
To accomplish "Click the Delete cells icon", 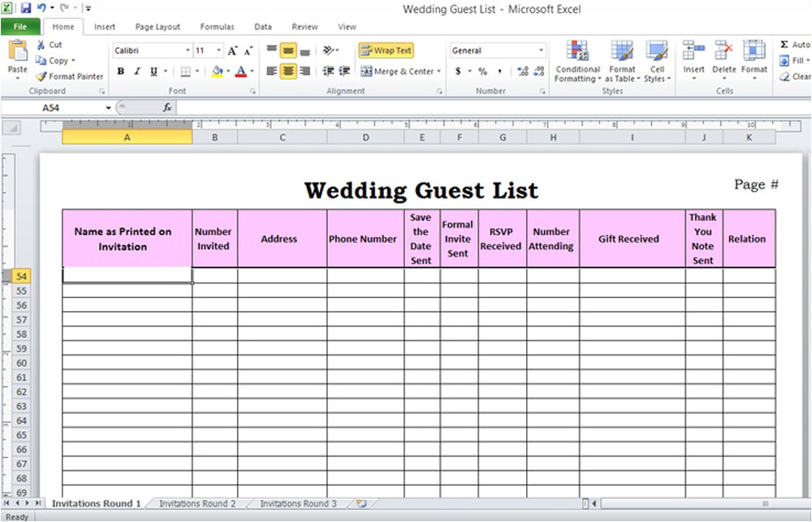I will [723, 62].
